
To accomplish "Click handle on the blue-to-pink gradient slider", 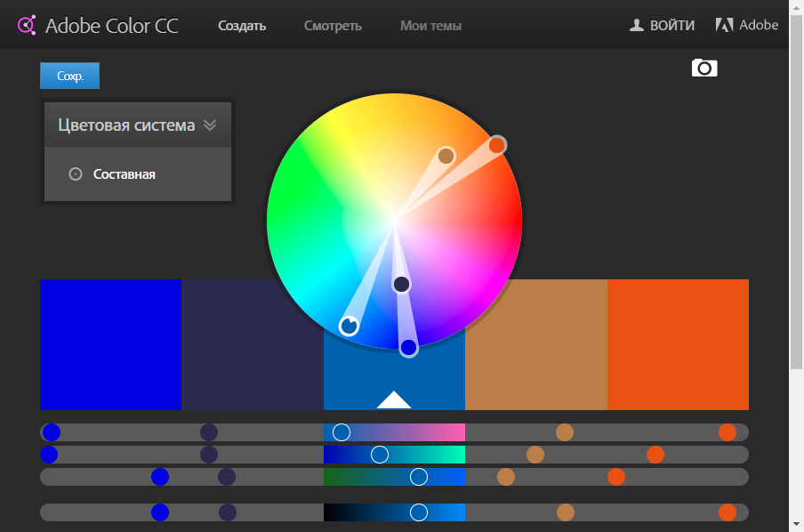I will (342, 432).
